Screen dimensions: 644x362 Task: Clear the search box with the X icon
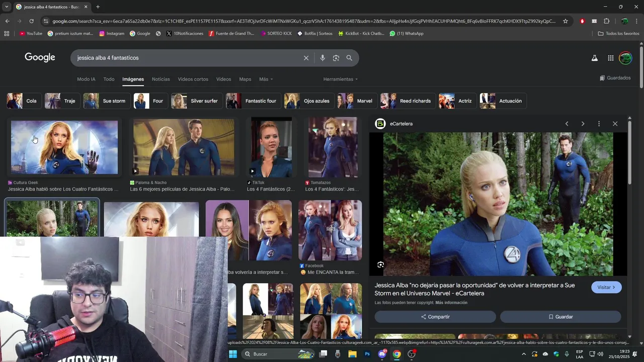coord(306,58)
